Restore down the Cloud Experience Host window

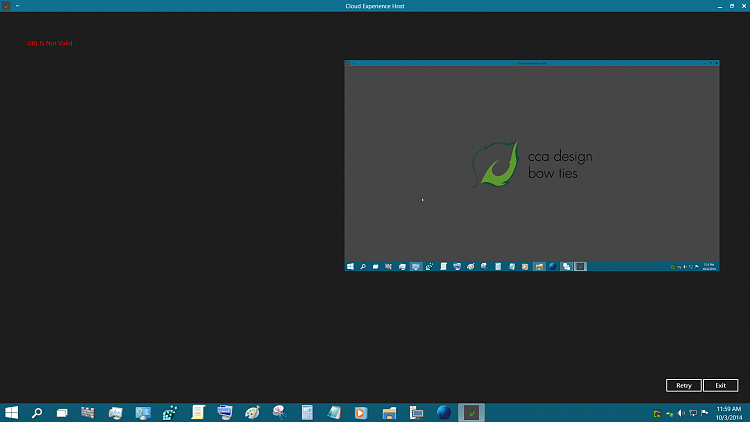[x=732, y=6]
